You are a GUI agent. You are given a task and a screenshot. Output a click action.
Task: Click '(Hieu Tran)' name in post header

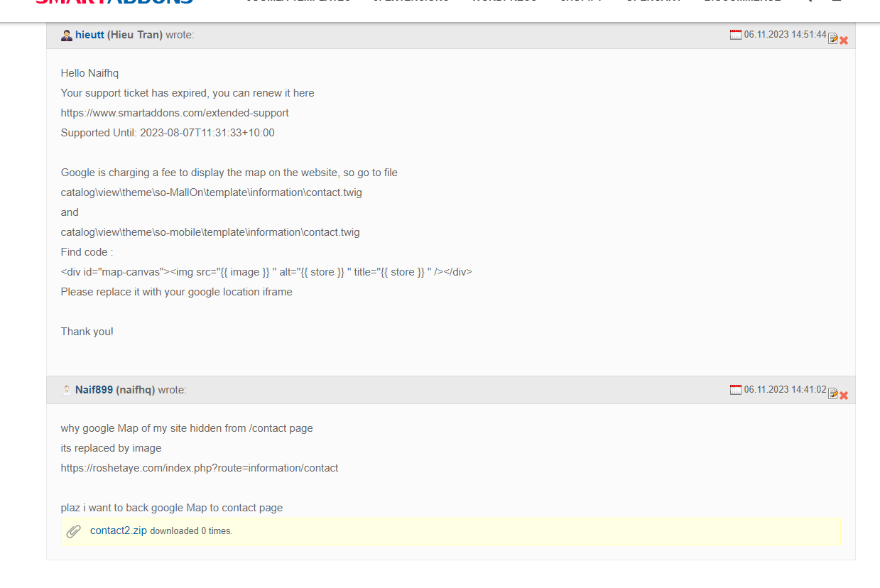135,35
